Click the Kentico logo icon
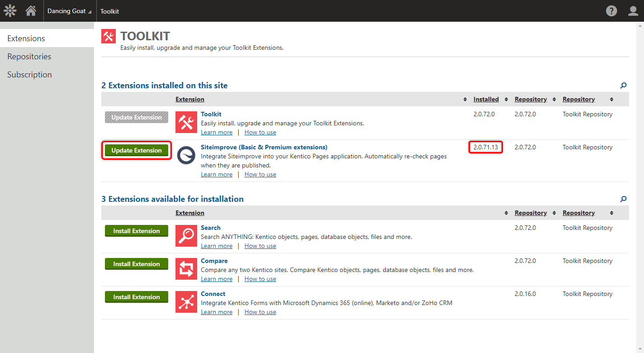This screenshot has height=353, width=644. click(x=9, y=10)
